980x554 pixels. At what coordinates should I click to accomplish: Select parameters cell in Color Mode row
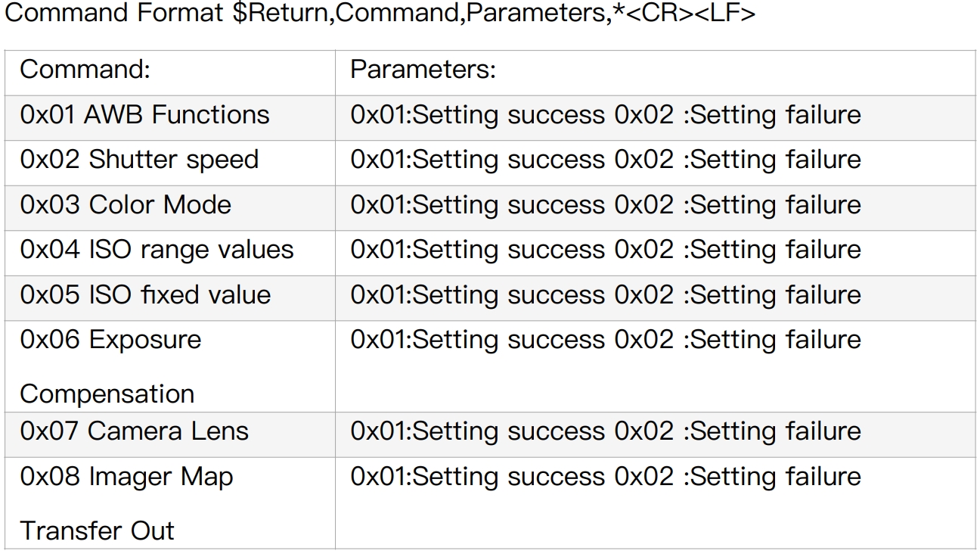click(x=605, y=205)
